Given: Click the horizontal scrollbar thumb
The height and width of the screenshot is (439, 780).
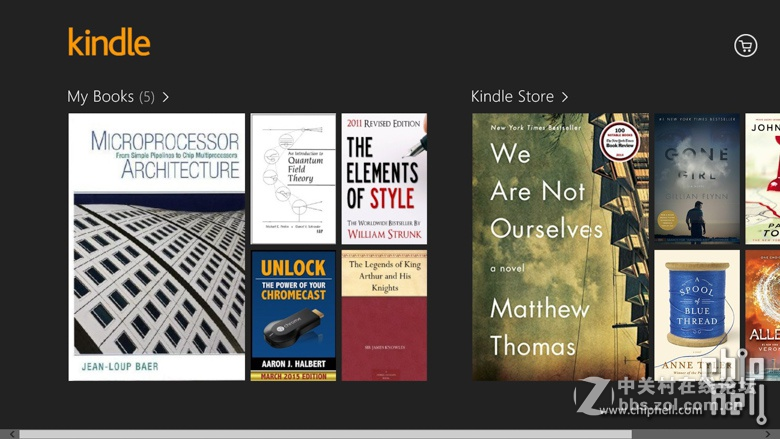Looking at the screenshot, I should tap(326, 435).
